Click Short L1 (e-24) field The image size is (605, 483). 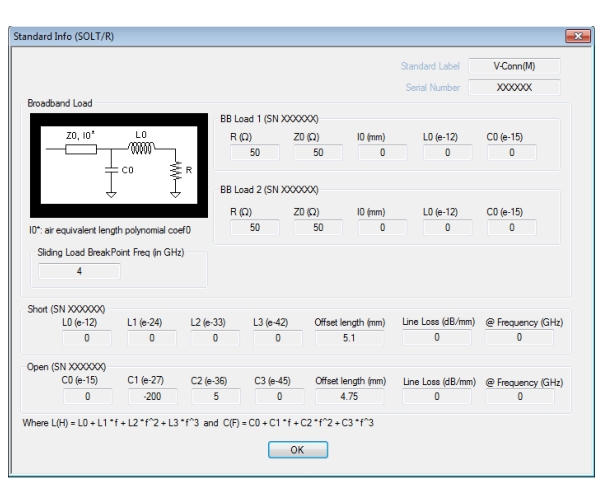[x=152, y=338]
